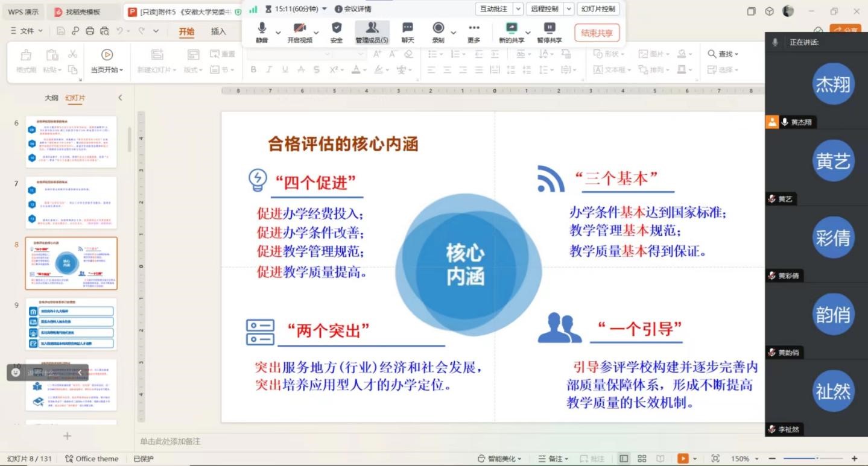
Task: Click the zoom slider in status bar
Action: click(x=812, y=459)
